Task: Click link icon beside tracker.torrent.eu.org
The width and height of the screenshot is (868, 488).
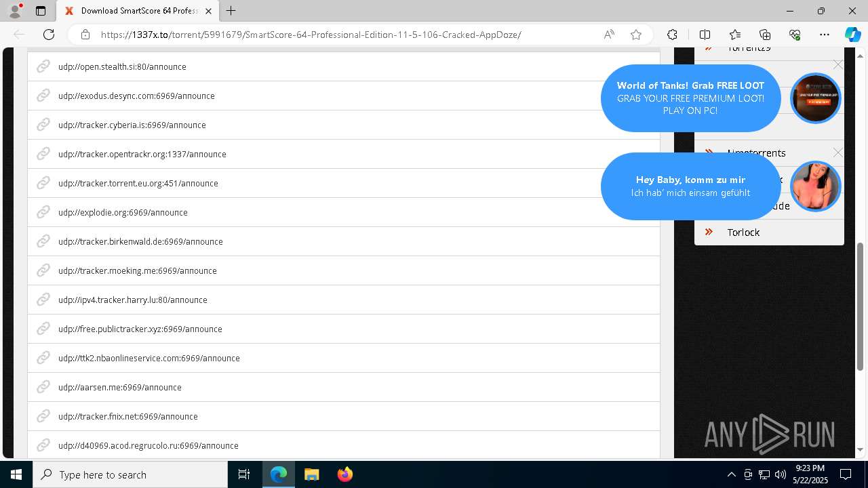Action: click(x=43, y=183)
